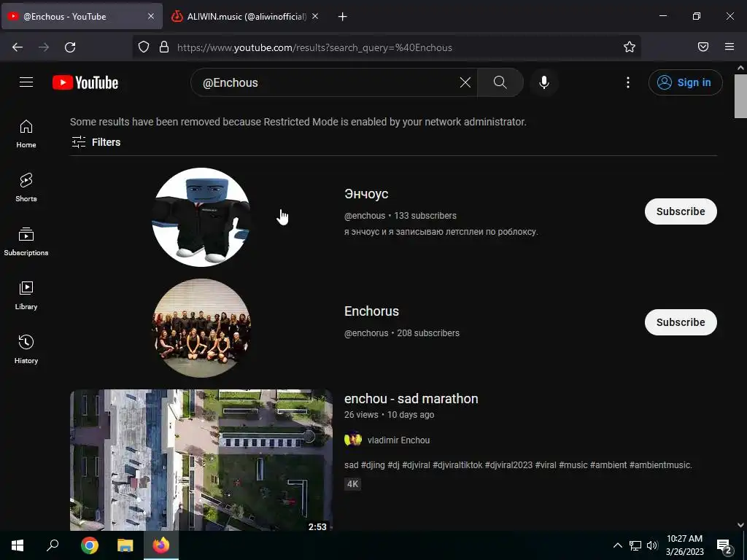
Task: Open Shorts in the sidebar
Action: coord(26,187)
